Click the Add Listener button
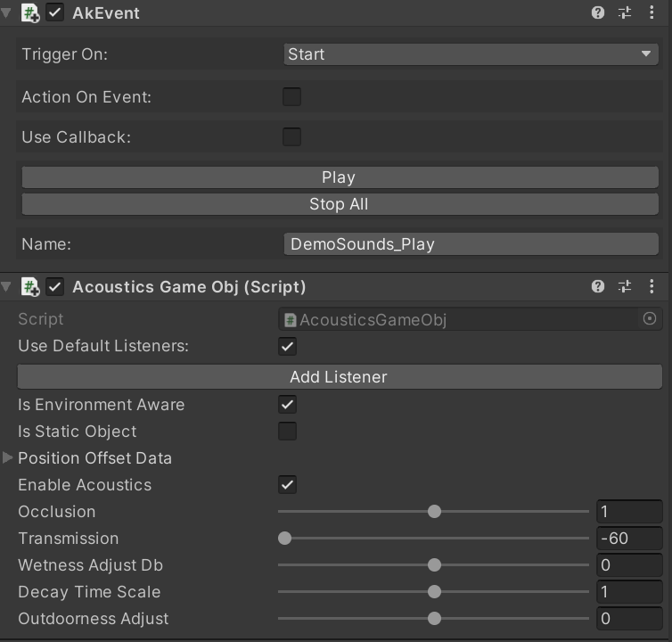The width and height of the screenshot is (672, 642). tap(340, 377)
